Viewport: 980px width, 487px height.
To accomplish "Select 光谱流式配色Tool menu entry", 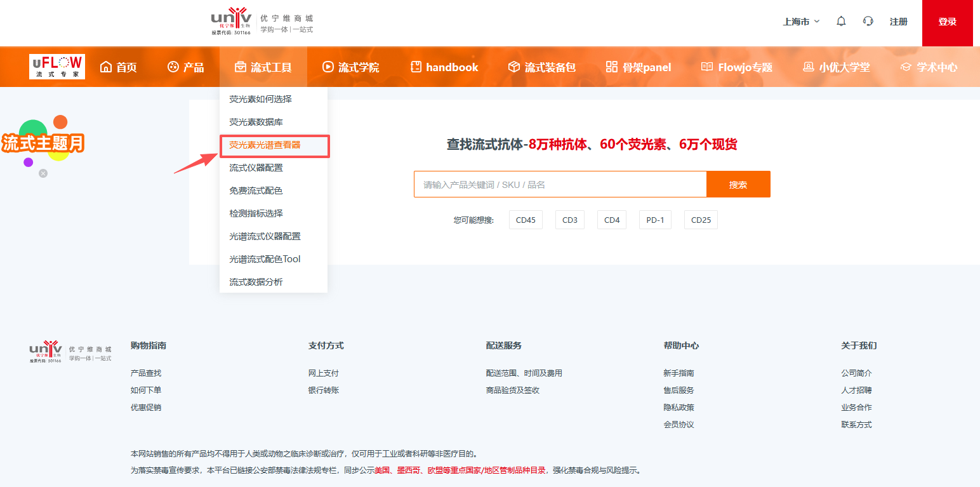I will 274,259.
